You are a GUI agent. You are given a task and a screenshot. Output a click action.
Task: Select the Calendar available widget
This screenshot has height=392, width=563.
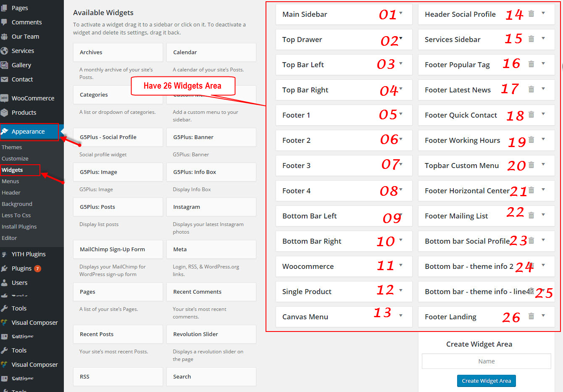211,52
